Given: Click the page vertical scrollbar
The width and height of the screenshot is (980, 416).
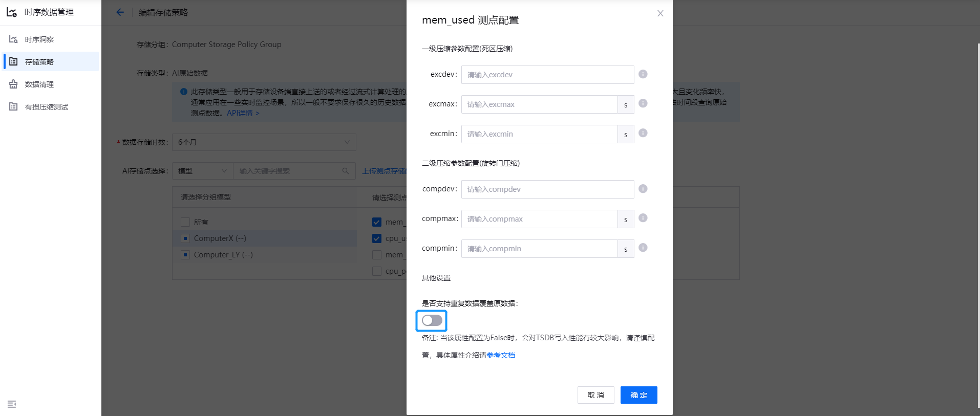Looking at the screenshot, I should click(978, 225).
